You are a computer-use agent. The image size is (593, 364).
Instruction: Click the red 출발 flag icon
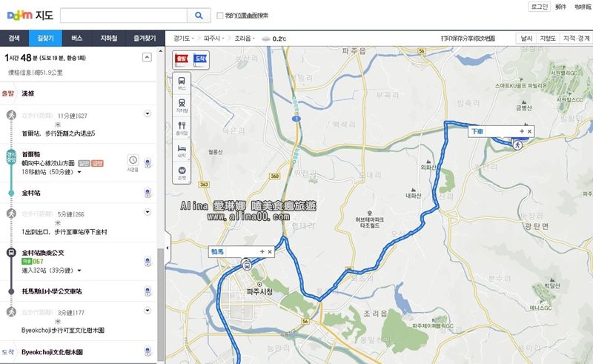point(181,60)
